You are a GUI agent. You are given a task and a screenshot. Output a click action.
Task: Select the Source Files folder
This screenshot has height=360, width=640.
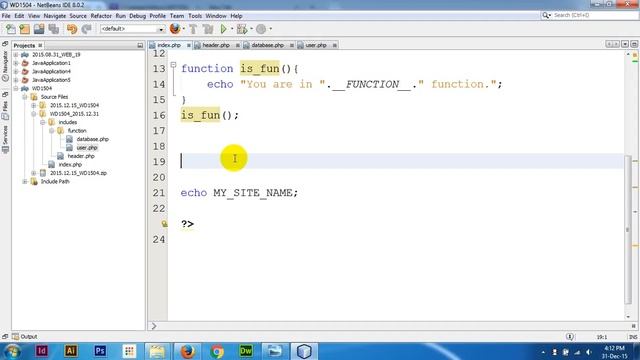54,97
